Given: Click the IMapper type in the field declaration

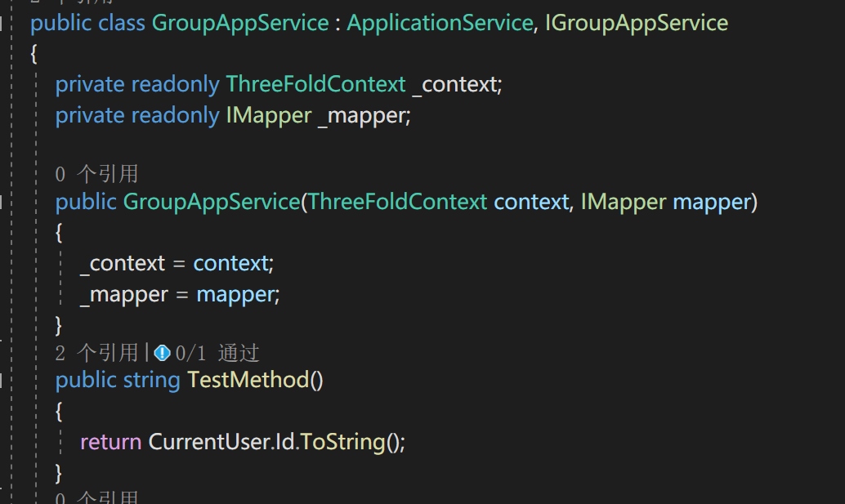Looking at the screenshot, I should tap(269, 114).
